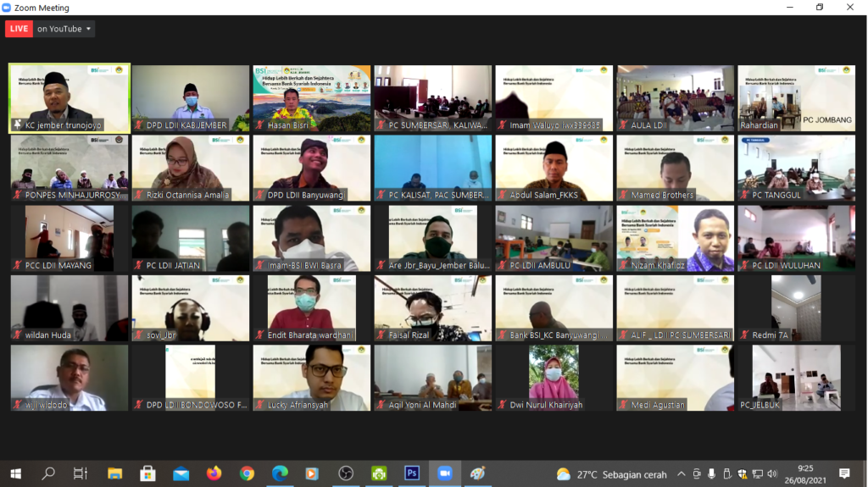868x487 pixels.
Task: Select DPD LDII BONDOWOSO tile
Action: click(x=191, y=378)
